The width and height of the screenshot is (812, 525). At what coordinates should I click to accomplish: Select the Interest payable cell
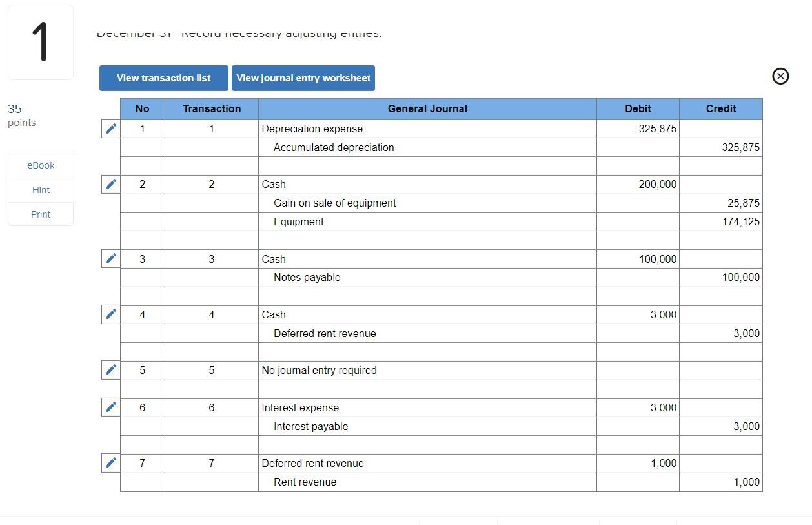click(x=427, y=426)
